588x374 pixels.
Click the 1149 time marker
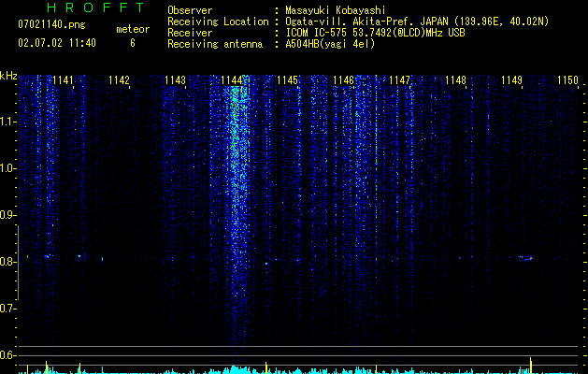click(x=512, y=80)
